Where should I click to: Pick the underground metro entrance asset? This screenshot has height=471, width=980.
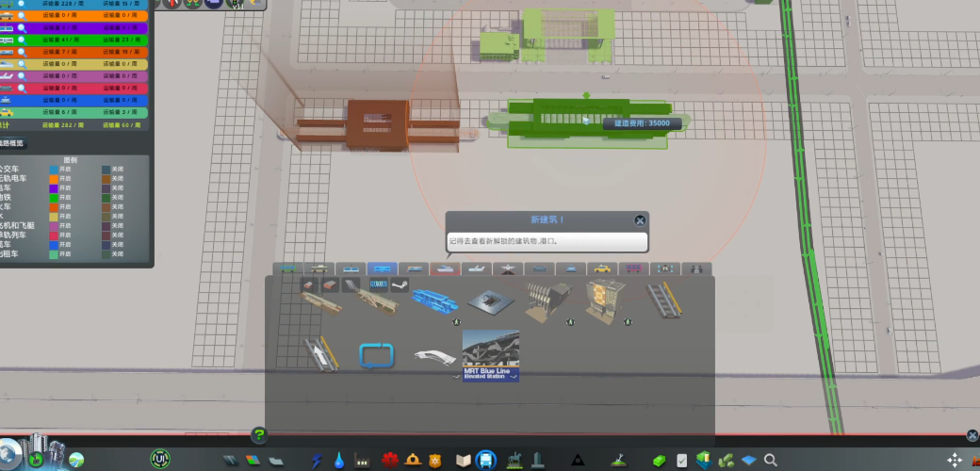pyautogui.click(x=490, y=301)
